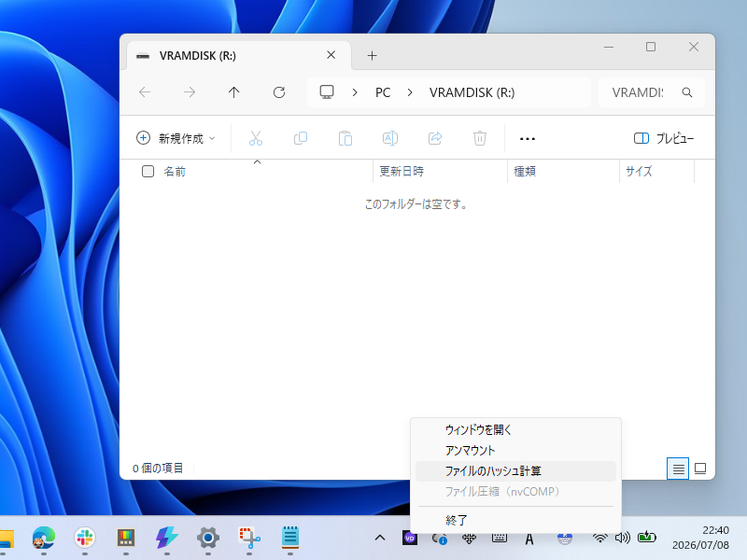The height and width of the screenshot is (560, 747).
Task: Toggle the select-all checkbox beside 名前
Action: [x=148, y=171]
